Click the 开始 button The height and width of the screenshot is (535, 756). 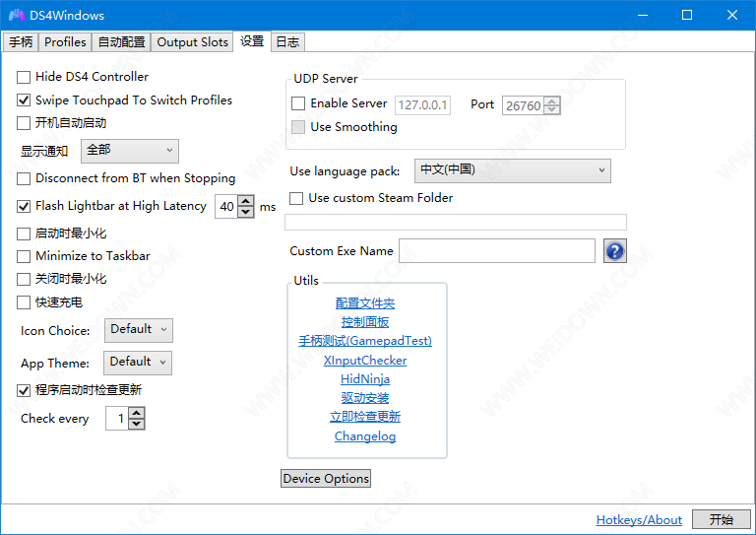[x=722, y=519]
